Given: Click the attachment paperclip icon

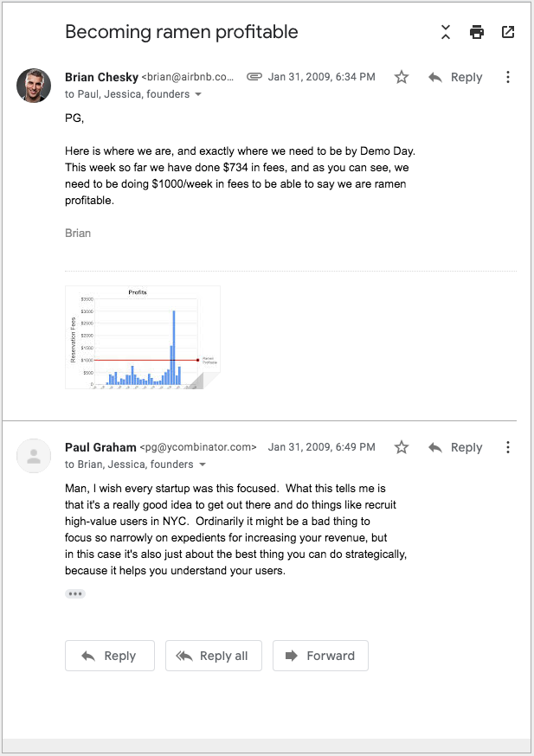Looking at the screenshot, I should (x=254, y=77).
